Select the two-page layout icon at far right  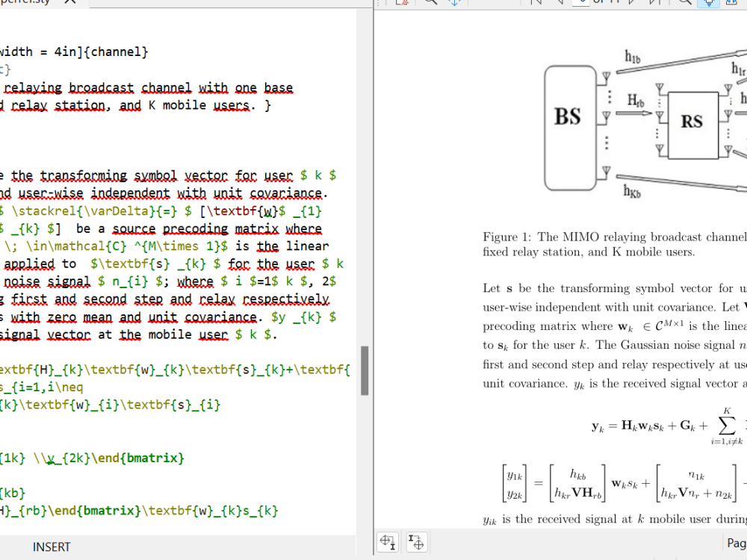[x=732, y=4]
